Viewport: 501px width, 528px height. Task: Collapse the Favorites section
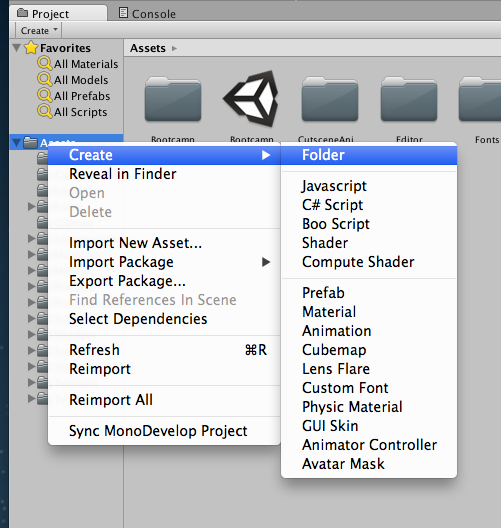click(16, 47)
